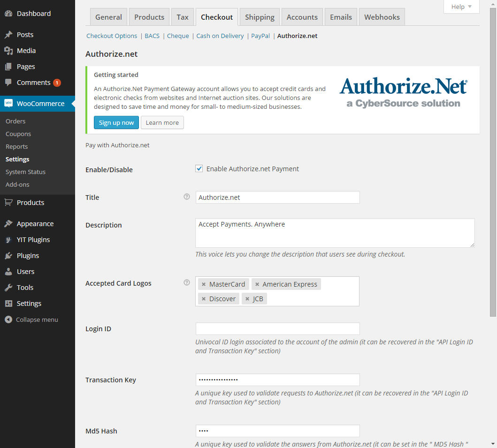Click the Products cart icon
Image resolution: width=497 pixels, height=448 pixels.
8,203
